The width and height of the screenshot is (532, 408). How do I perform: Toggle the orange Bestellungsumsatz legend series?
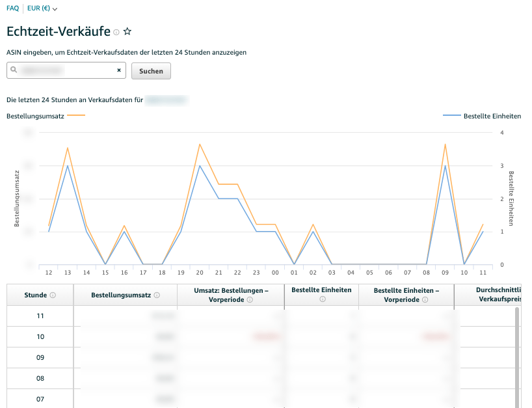46,116
